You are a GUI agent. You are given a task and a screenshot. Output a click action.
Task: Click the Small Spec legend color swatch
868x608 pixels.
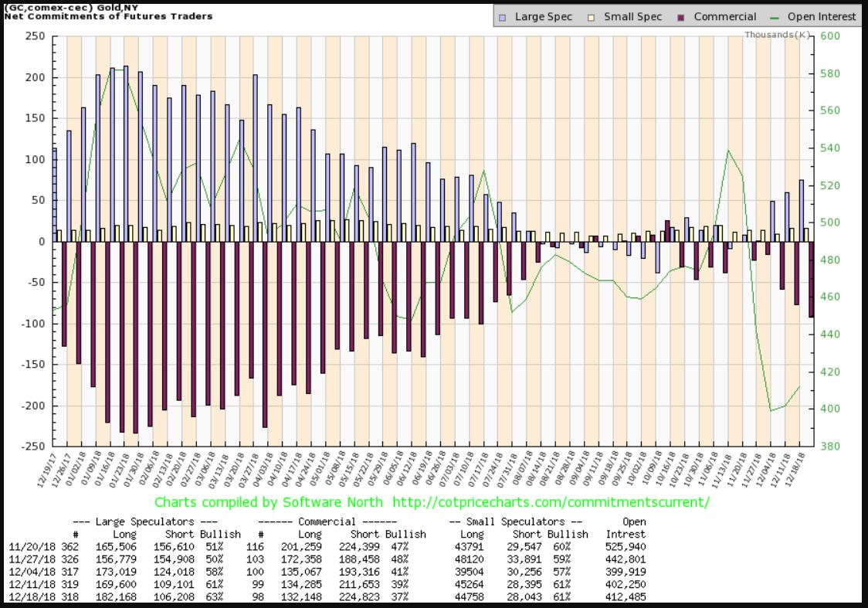pos(592,16)
